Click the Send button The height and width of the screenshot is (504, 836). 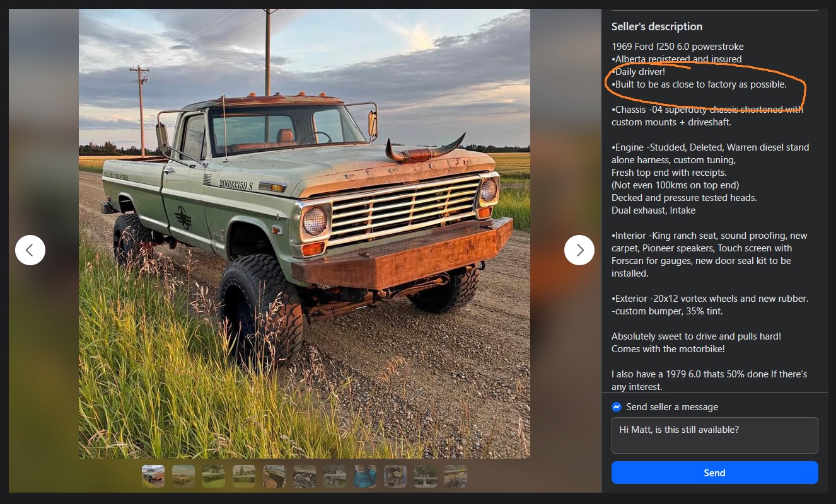pos(714,472)
